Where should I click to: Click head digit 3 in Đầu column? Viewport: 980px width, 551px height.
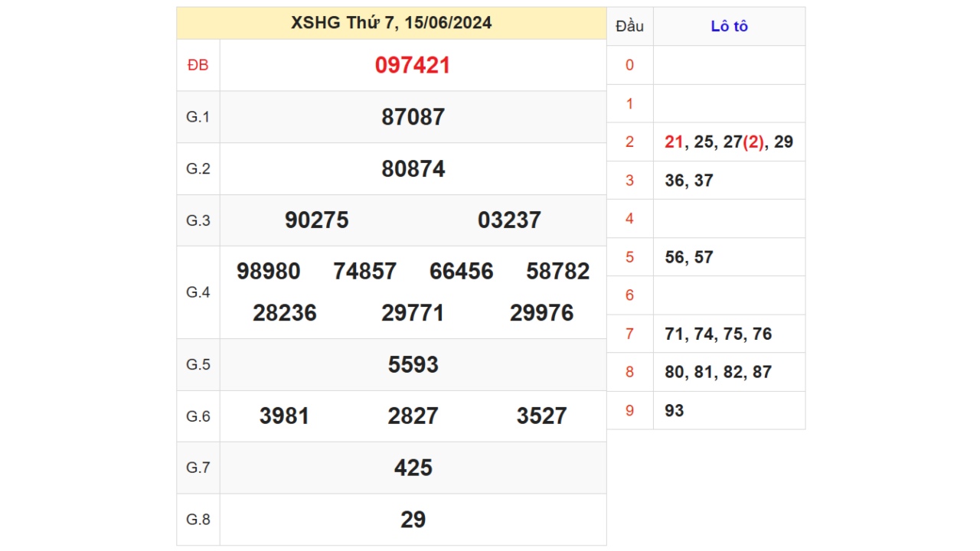(x=629, y=181)
